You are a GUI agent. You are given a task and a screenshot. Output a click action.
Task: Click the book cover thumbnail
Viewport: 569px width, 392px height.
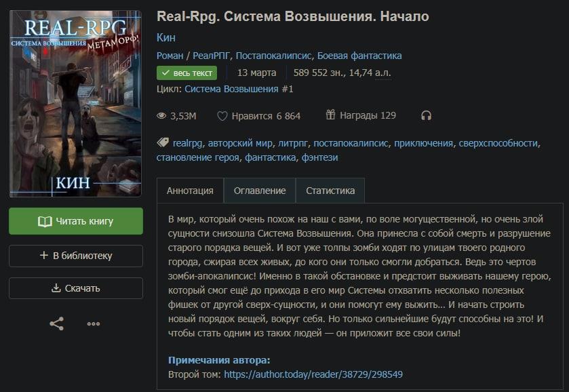click(75, 104)
